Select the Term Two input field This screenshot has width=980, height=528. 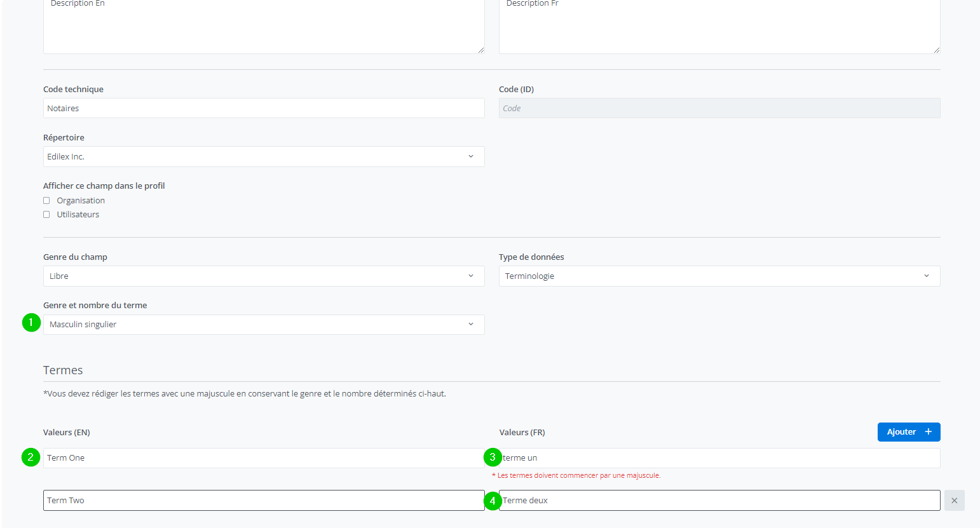pyautogui.click(x=263, y=501)
